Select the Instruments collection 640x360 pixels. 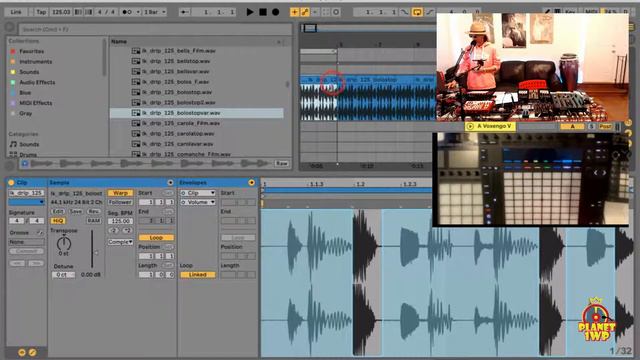click(36, 62)
